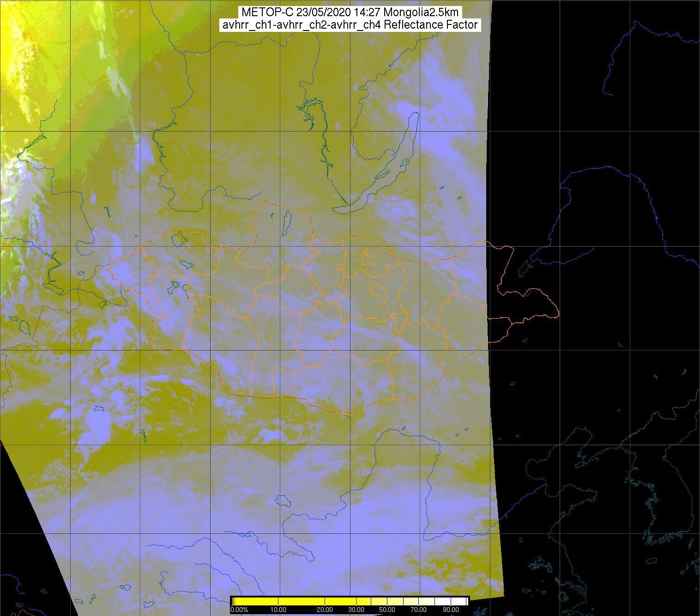
Task: Click the 10.00 colorbar label
Action: [278, 610]
